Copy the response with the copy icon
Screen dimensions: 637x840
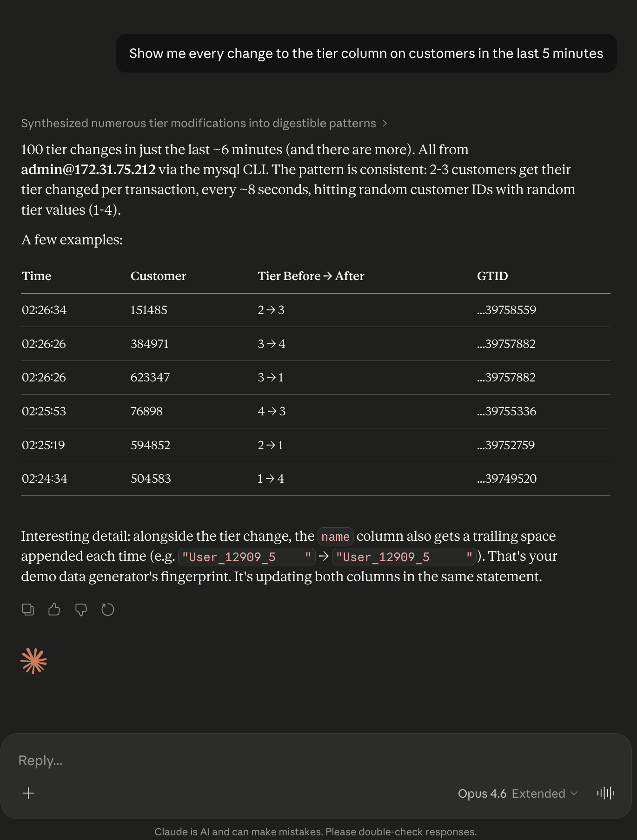tap(28, 610)
